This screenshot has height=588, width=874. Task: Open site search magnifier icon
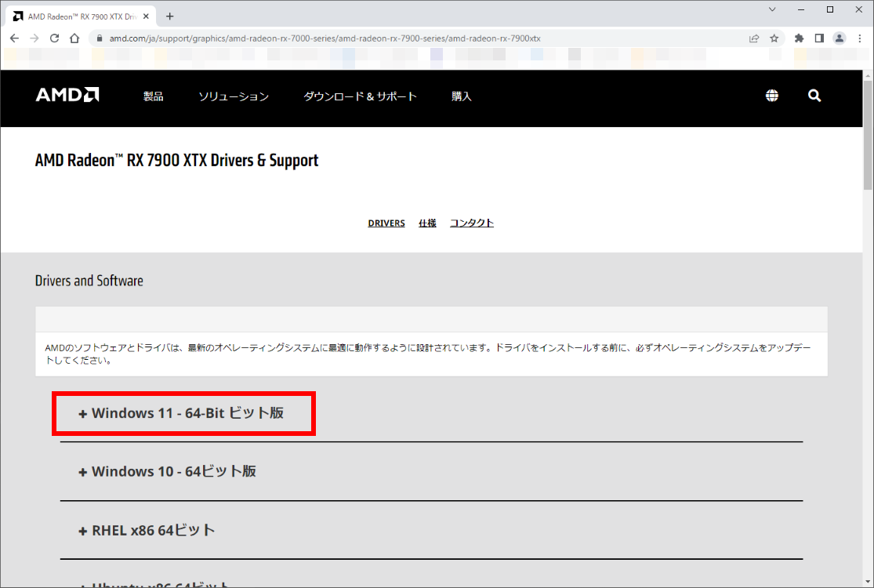coord(814,96)
